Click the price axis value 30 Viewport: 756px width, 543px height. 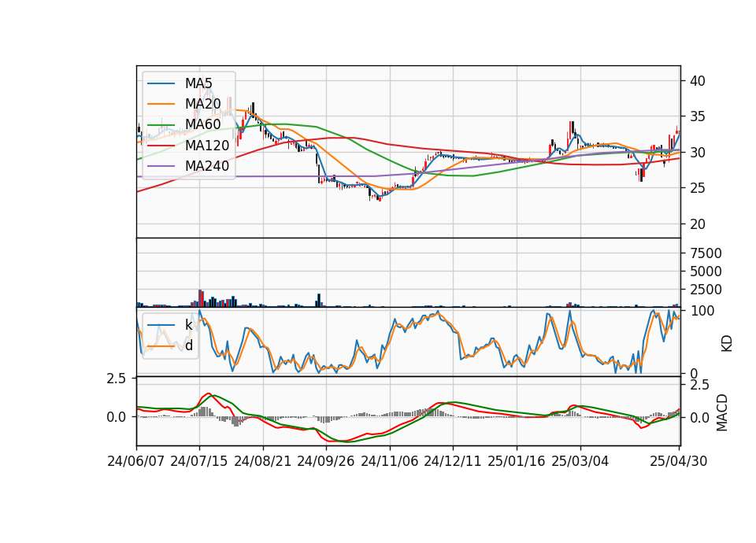(697, 152)
